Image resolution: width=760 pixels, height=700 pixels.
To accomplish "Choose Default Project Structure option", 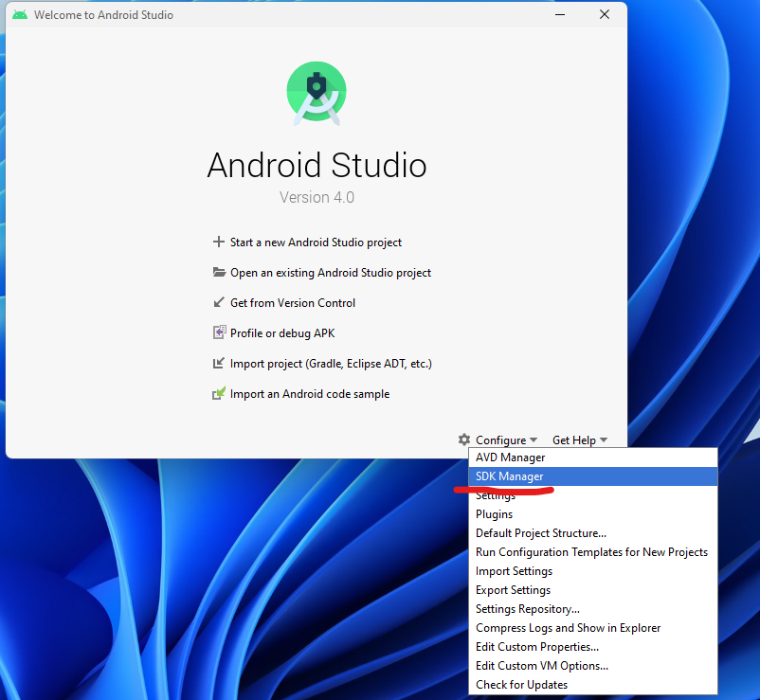I will (540, 533).
